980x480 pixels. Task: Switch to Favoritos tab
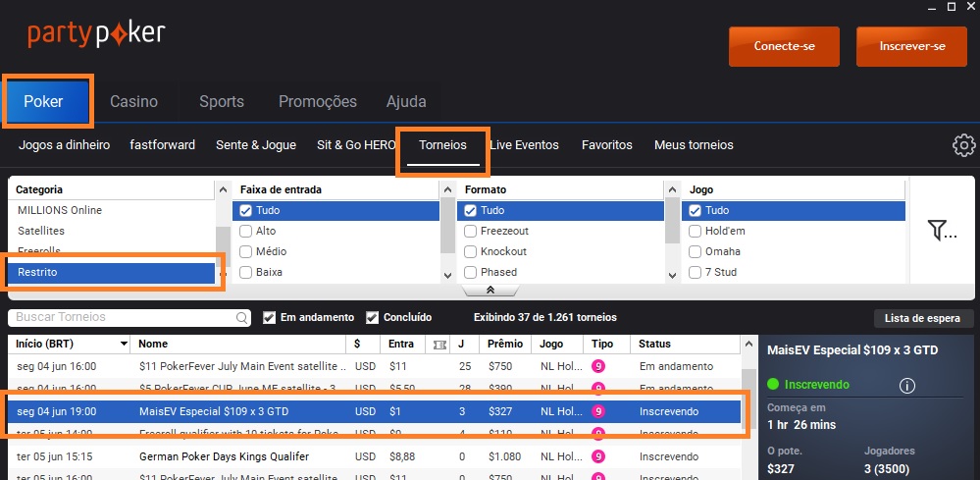point(607,145)
